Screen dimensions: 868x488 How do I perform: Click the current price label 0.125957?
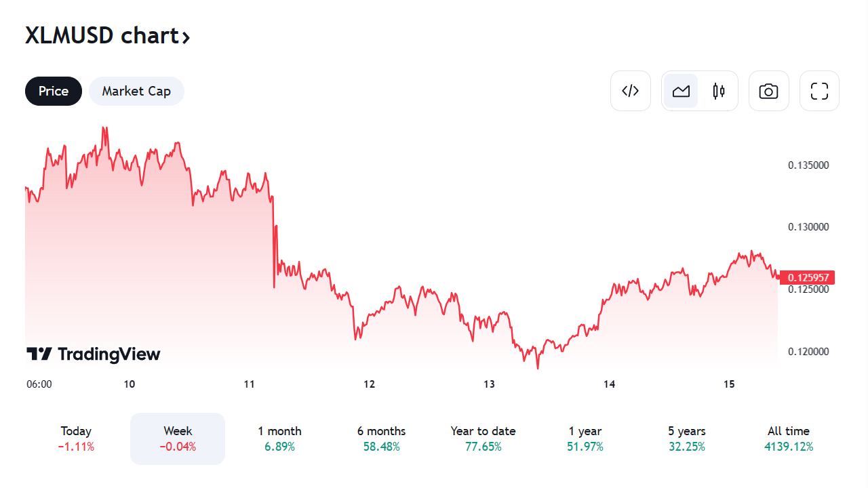tap(807, 277)
